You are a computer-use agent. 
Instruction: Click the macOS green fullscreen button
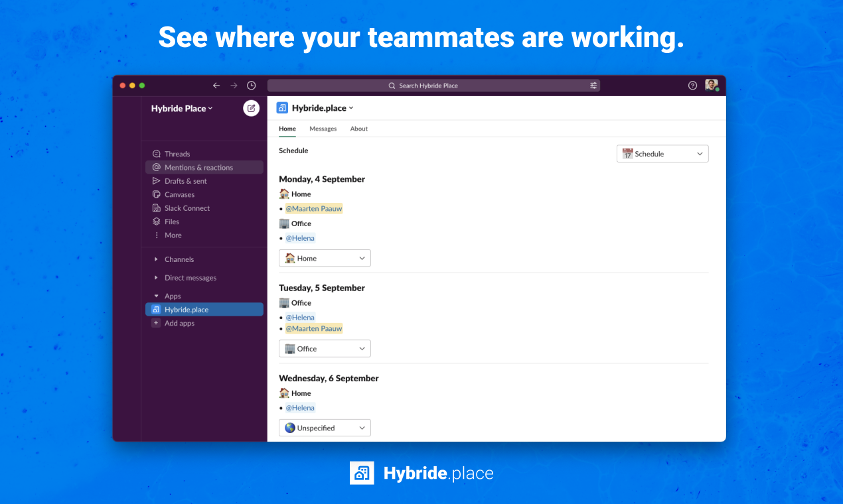(142, 86)
